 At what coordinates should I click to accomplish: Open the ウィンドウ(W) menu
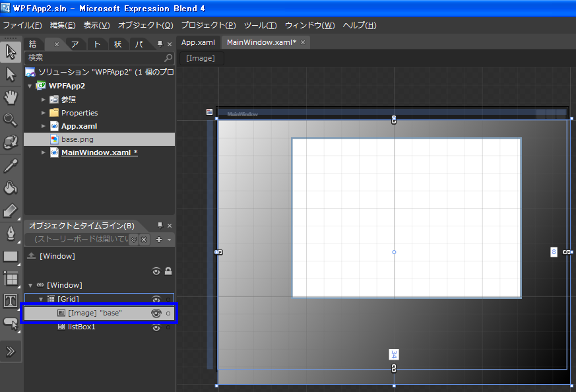click(309, 25)
